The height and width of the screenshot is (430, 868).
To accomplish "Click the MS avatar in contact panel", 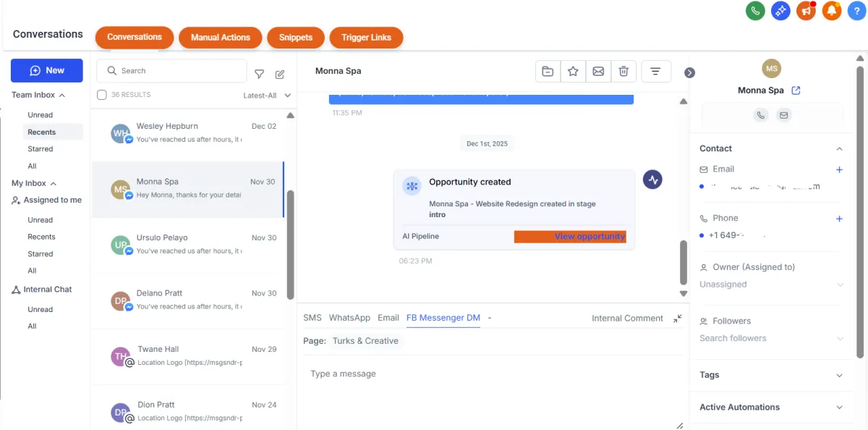I will pos(772,69).
